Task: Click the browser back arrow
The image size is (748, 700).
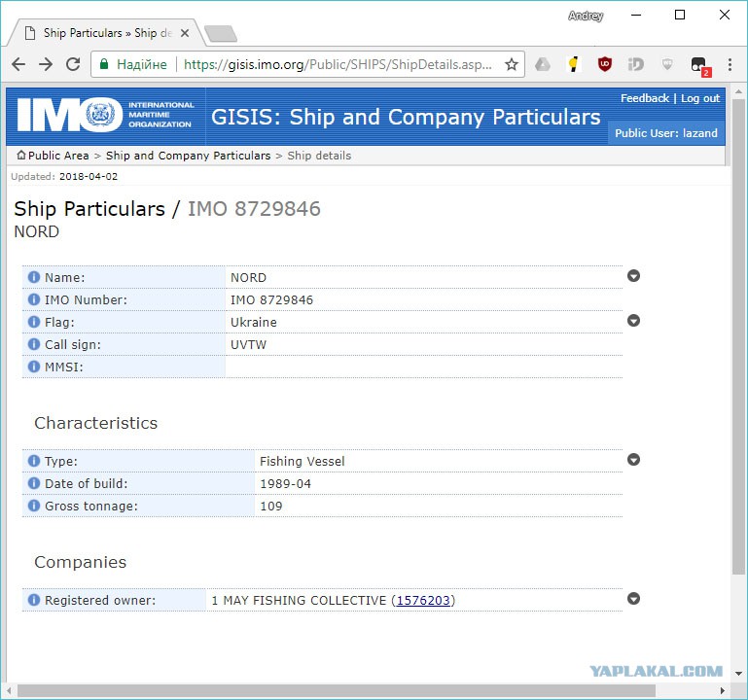Action: (18, 64)
